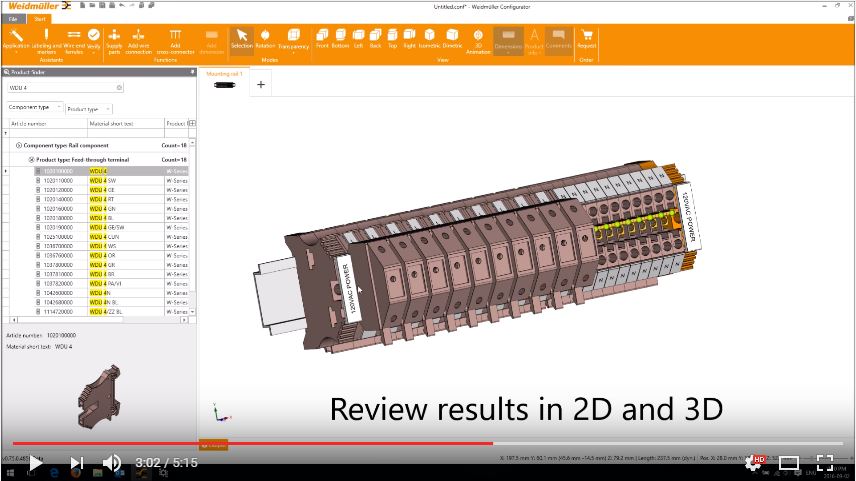
Task: Toggle Product info display
Action: coord(534,41)
